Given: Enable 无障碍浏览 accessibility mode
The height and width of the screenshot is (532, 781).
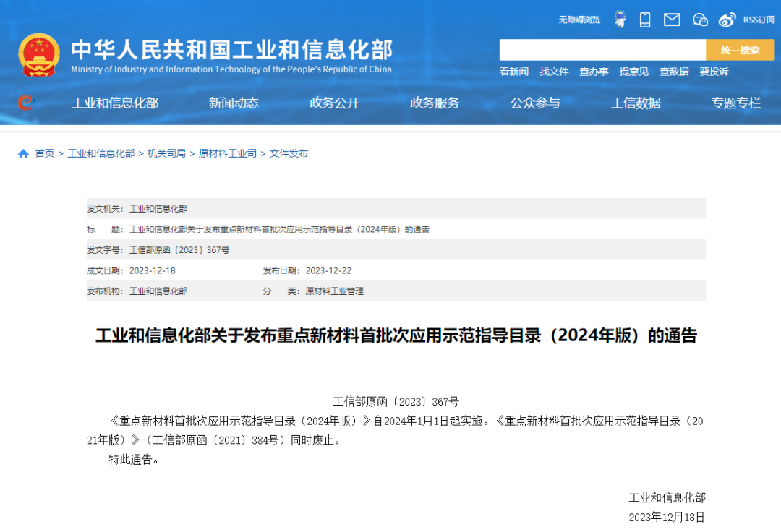Looking at the screenshot, I should coord(579,20).
